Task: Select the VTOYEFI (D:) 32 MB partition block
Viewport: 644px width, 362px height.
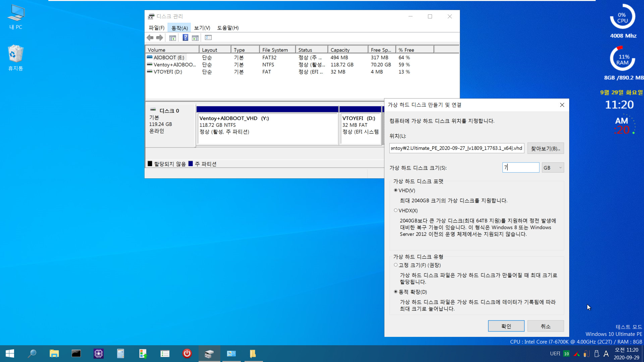Action: [x=361, y=126]
